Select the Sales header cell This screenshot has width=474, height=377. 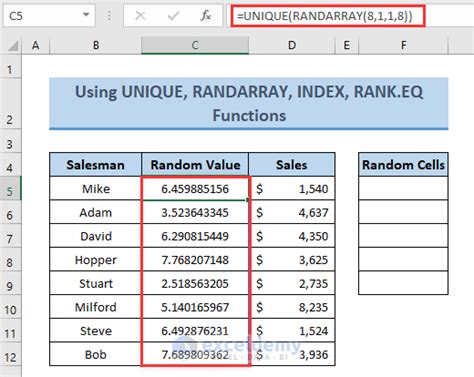pos(292,165)
